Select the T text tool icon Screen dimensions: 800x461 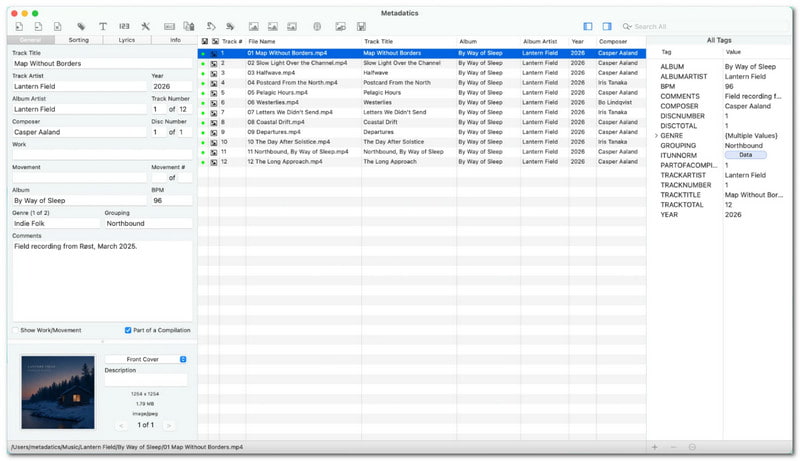click(x=103, y=27)
